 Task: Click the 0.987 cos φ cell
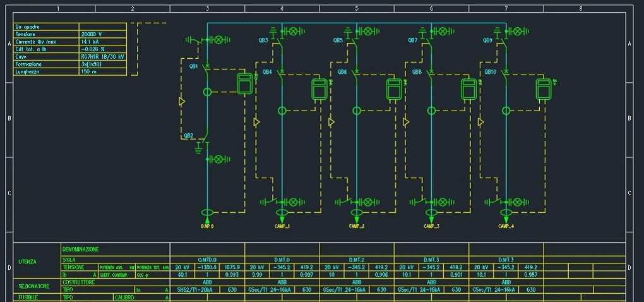point(531,274)
